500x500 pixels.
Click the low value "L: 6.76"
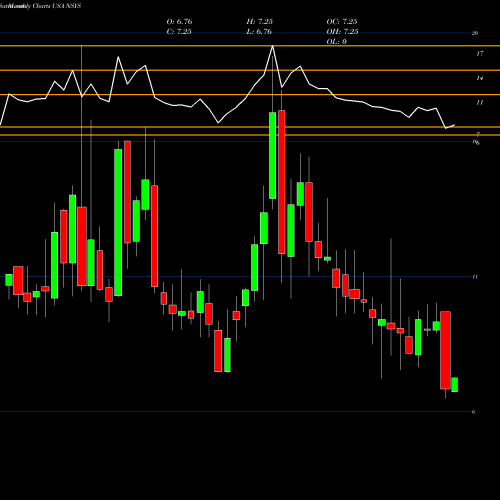click(x=259, y=32)
